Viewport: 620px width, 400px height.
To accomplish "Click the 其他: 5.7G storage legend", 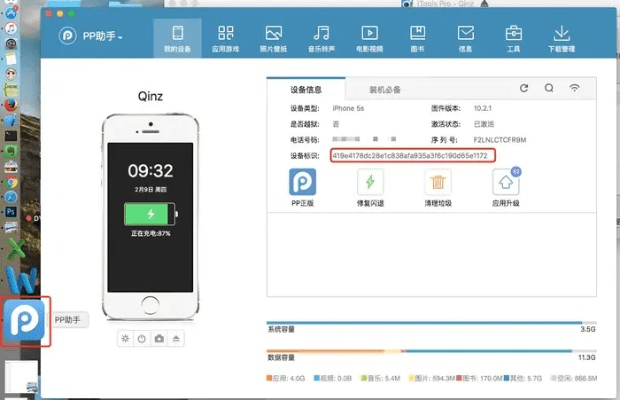I will 522,378.
